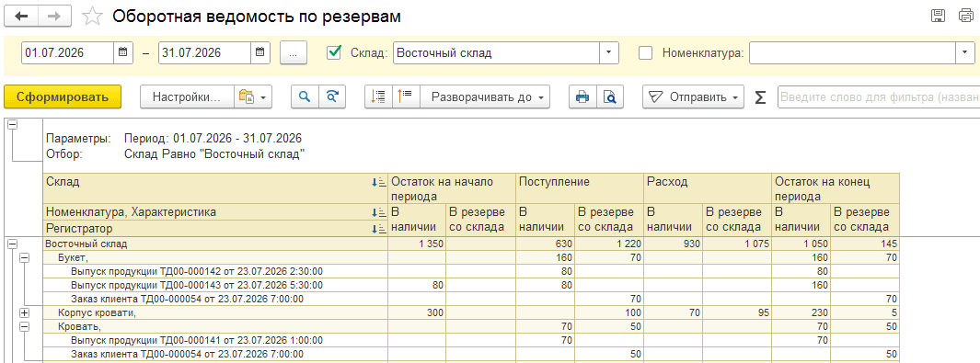Toggle the Склад filter checkbox
Screen dimensions: 980x363
click(x=334, y=52)
